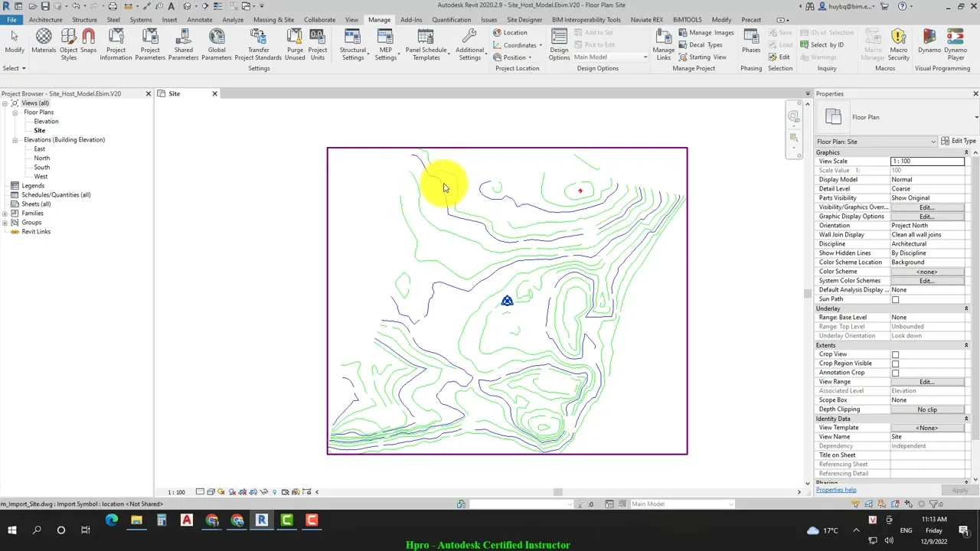The height and width of the screenshot is (551, 980).
Task: Enable Crop Region Visible checkbox
Action: [895, 364]
